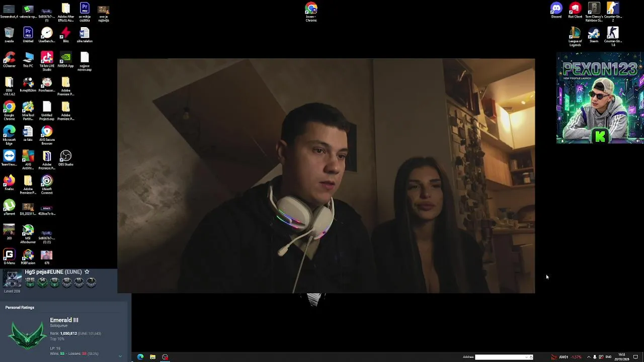Open the '676' photo thumbnail
This screenshot has width=644, height=362.
47,256
